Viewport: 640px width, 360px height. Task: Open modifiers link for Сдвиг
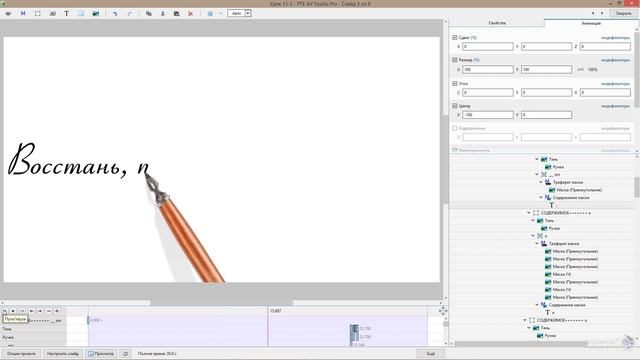[x=615, y=38]
